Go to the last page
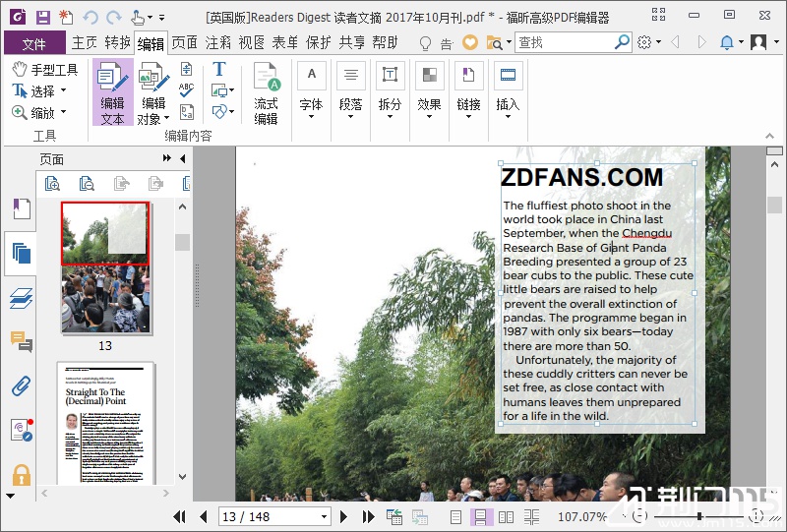Screen dimensions: 787x532 [x=368, y=516]
